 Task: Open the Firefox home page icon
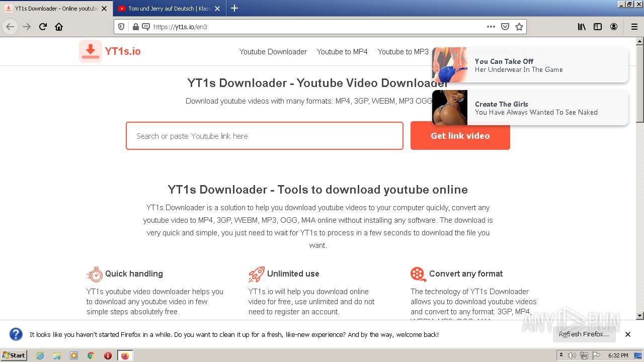(59, 27)
